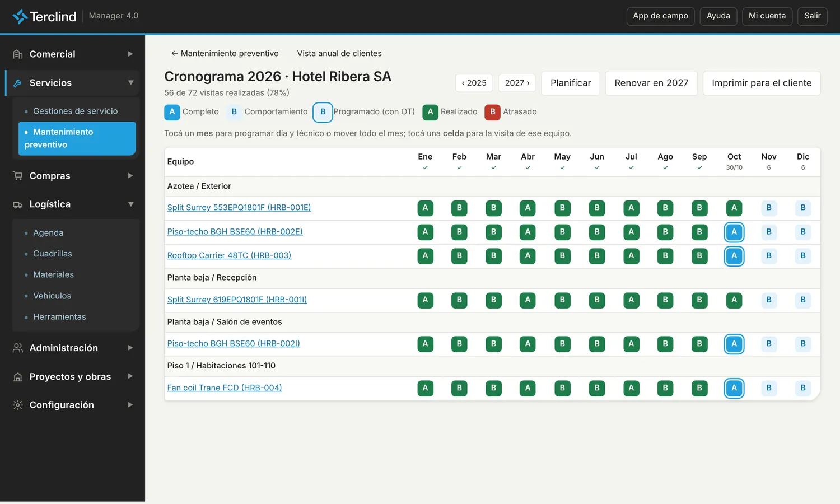840x504 pixels.
Task: Open Fan coil Trane FCD (HRB-004) link
Action: click(x=225, y=388)
